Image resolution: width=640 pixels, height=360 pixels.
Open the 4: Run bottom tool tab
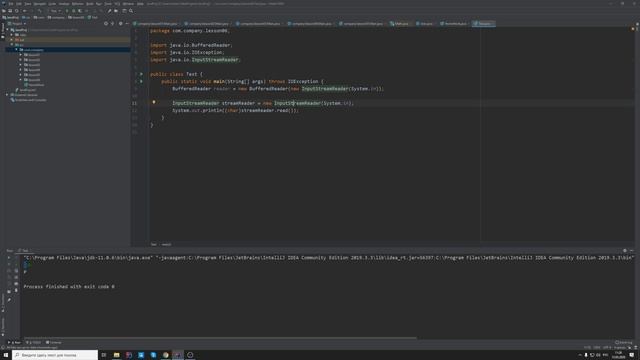[14, 342]
